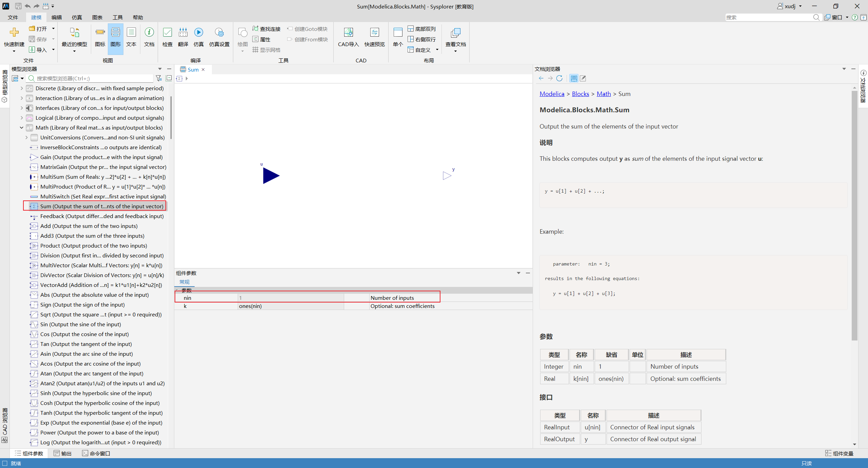
Task: Expand the Interaction library node
Action: tap(22, 98)
